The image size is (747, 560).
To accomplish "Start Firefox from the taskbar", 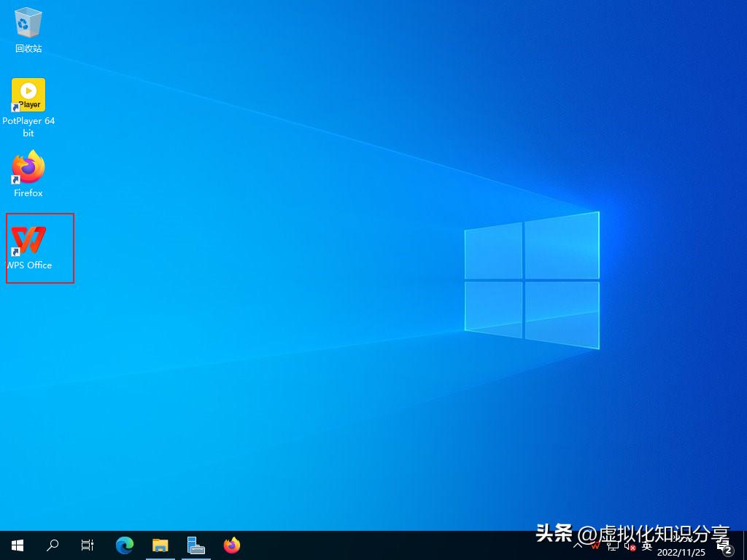I will point(232,545).
